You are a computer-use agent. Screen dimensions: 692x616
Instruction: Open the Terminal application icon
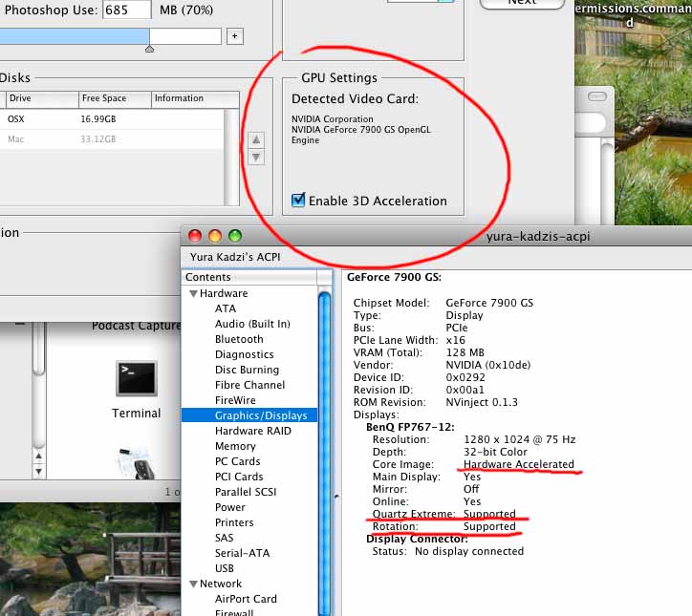coord(137,379)
